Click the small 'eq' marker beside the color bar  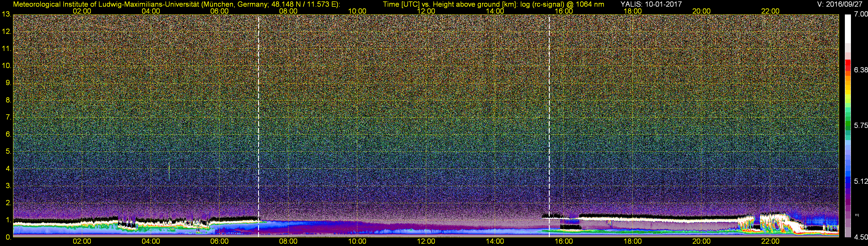coord(857,215)
